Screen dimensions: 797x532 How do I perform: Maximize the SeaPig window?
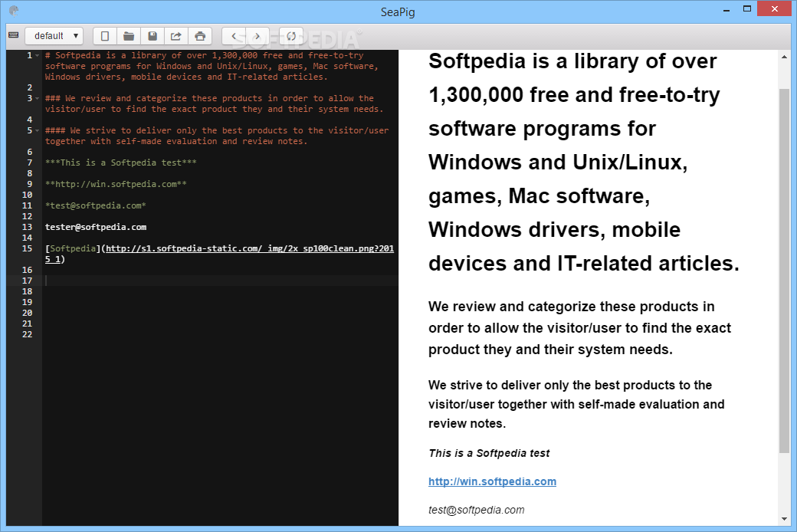point(747,9)
